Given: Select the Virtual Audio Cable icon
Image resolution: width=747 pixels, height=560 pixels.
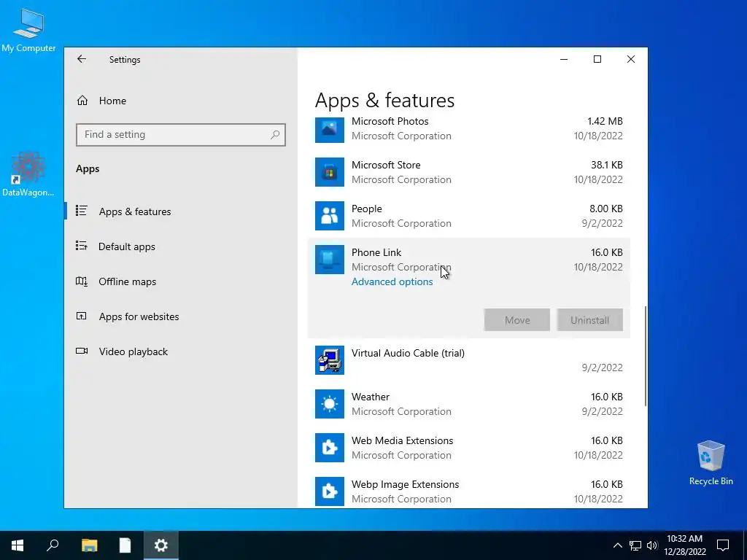Looking at the screenshot, I should tap(330, 360).
